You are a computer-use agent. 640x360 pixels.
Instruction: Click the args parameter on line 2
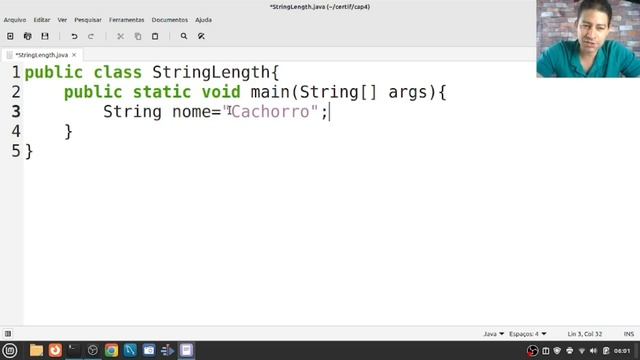[x=408, y=92]
